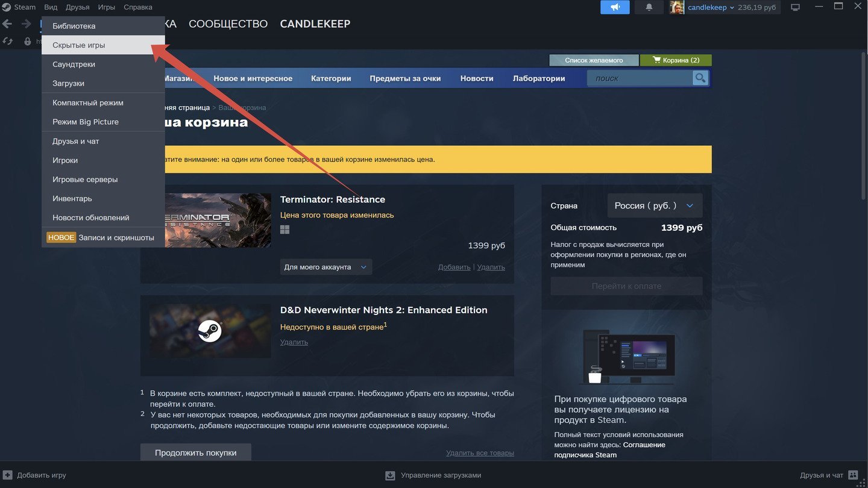This screenshot has height=488, width=868.
Task: Open Friends and chat icon
Action: [852, 475]
